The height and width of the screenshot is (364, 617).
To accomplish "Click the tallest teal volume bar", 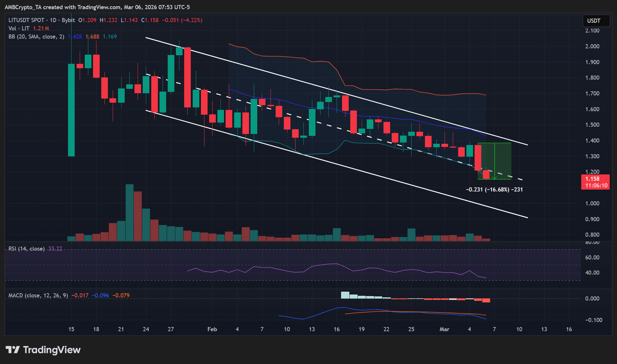I will 130,213.
